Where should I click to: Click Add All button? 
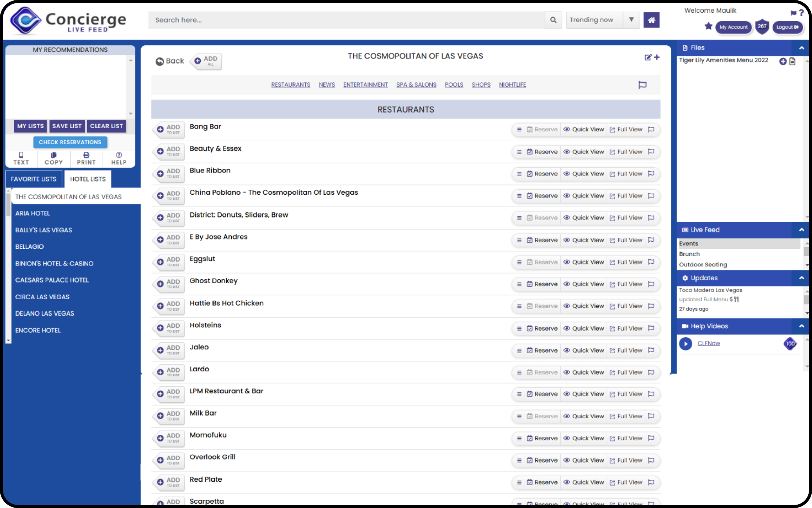207,61
